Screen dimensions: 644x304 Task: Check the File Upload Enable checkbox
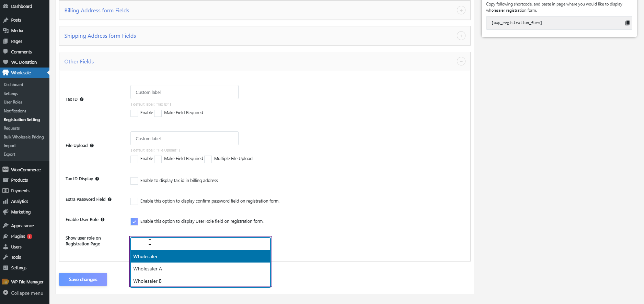134,159
